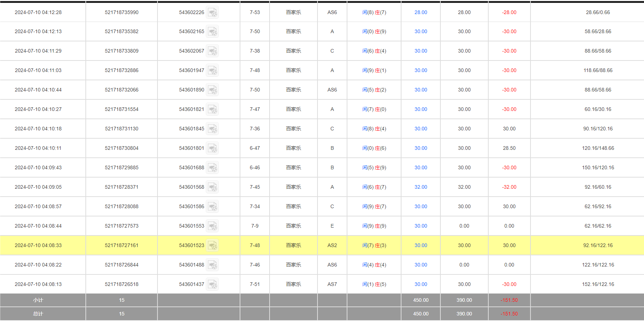View video replay of round 543601890
The width and height of the screenshot is (644, 327).
click(x=212, y=90)
